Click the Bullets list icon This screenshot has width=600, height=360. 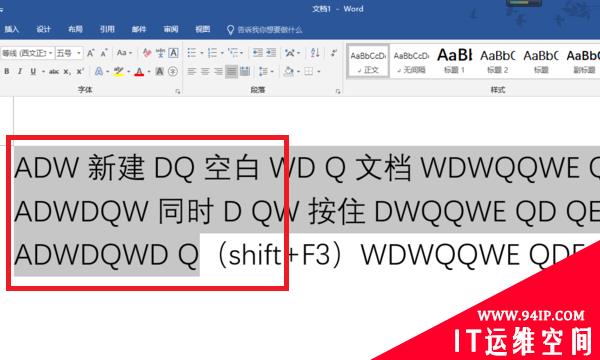tap(192, 53)
